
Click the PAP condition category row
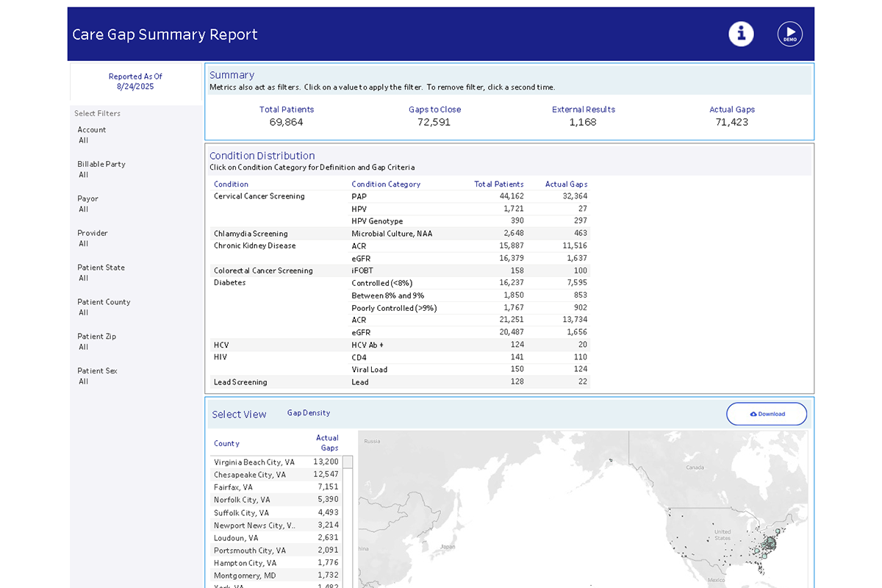[358, 196]
